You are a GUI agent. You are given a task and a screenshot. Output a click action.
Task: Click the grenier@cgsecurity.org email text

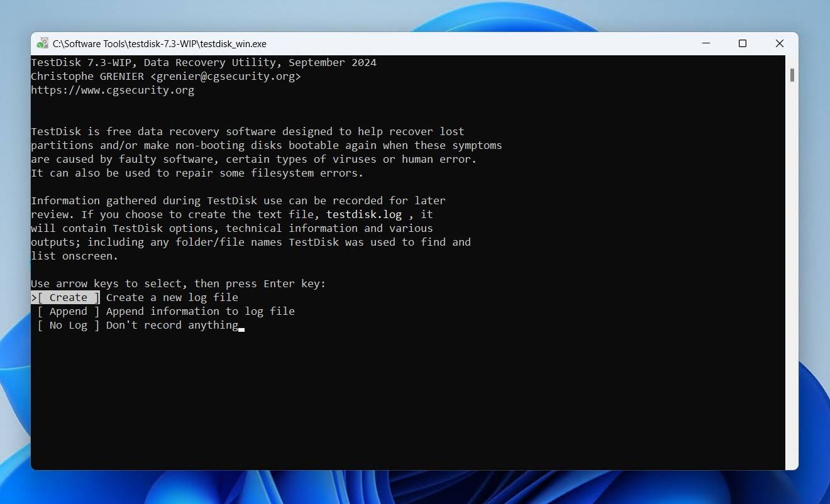(x=226, y=76)
